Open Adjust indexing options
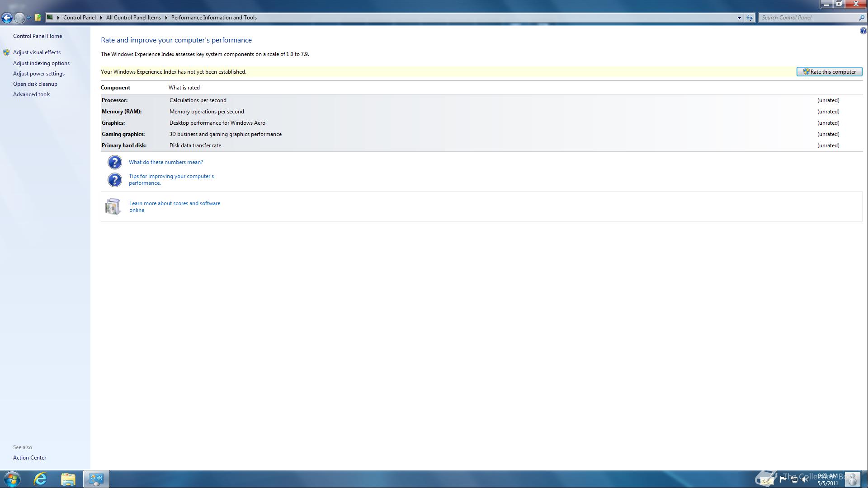 [x=41, y=63]
